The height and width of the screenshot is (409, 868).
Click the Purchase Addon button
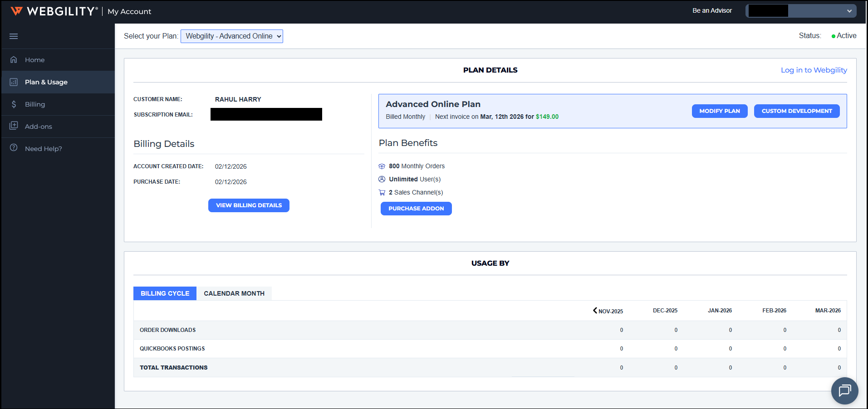pos(416,209)
